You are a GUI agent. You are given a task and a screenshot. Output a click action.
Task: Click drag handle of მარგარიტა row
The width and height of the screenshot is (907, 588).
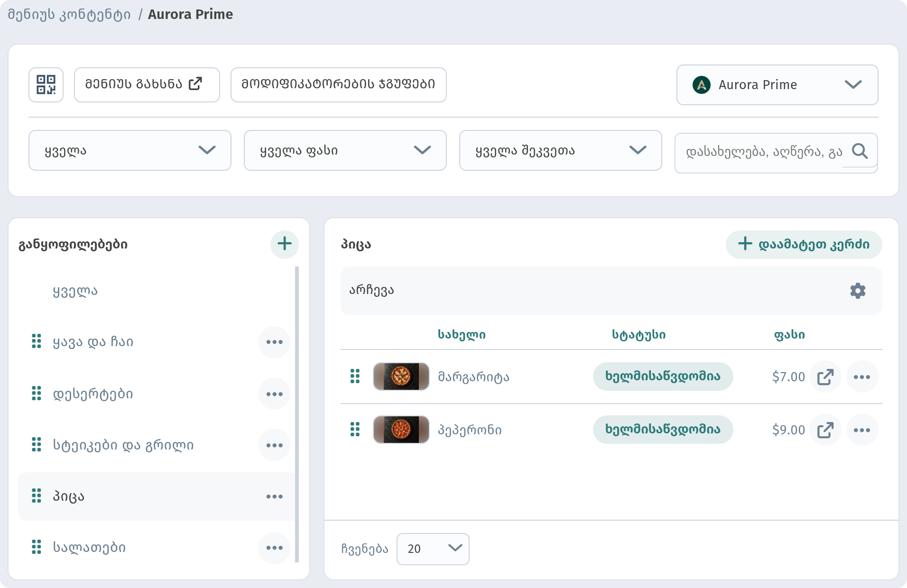click(x=355, y=376)
